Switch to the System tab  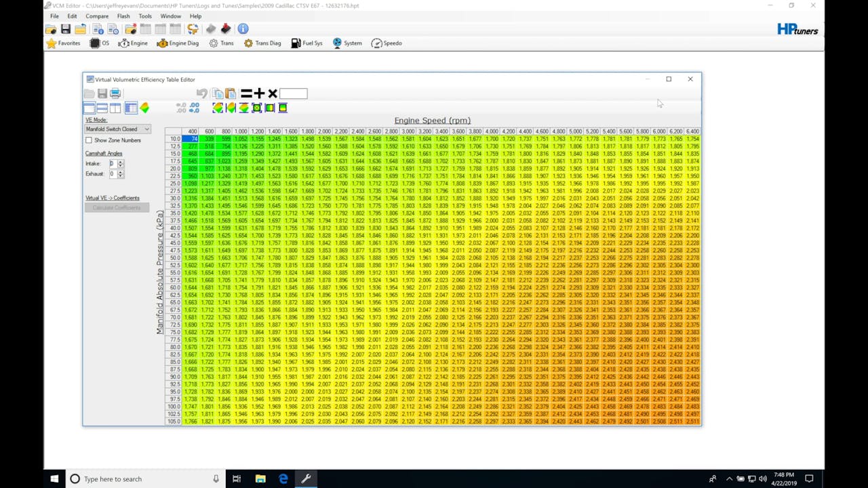(347, 43)
